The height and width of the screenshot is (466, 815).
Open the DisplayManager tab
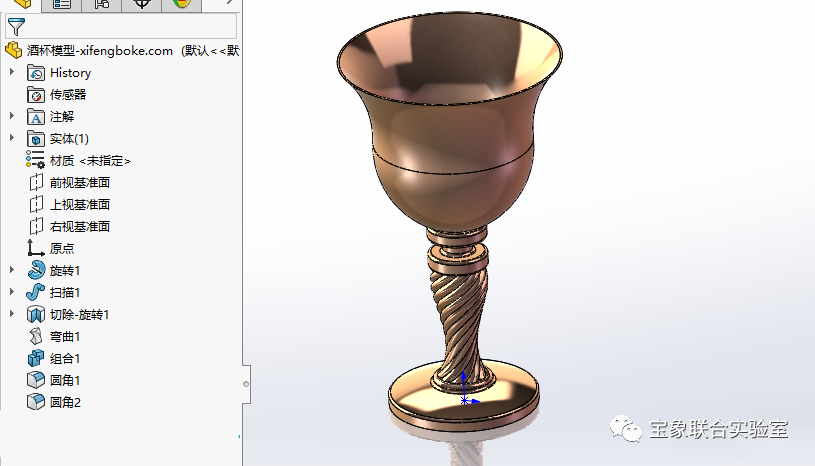(x=181, y=4)
